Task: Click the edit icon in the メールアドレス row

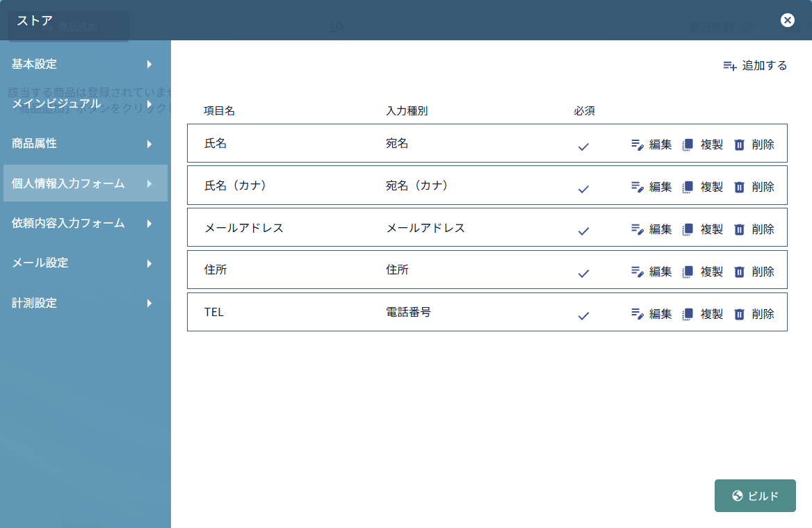Action: coord(638,230)
